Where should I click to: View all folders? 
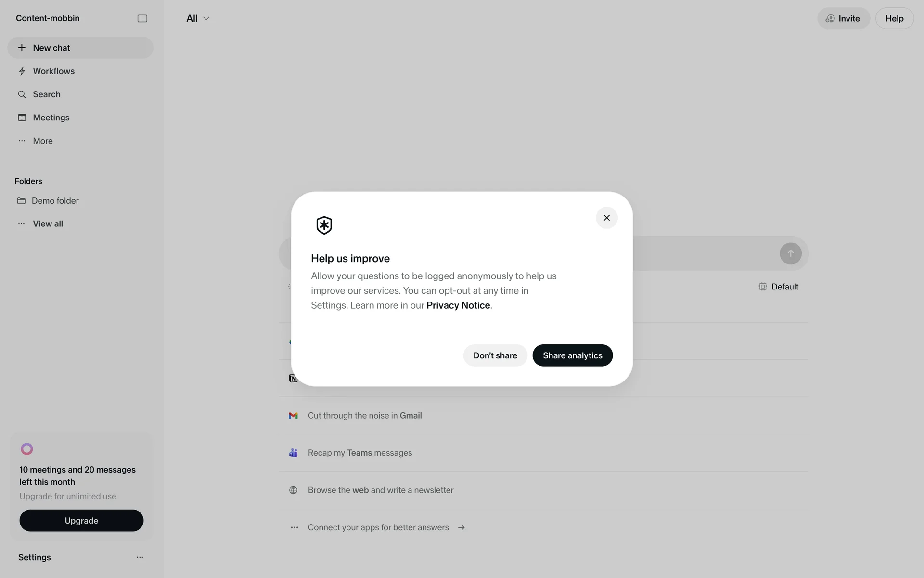[x=48, y=223]
